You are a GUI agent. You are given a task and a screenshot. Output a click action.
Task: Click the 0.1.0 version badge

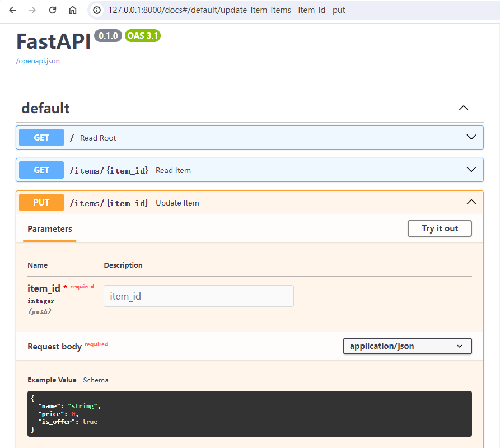pyautogui.click(x=108, y=36)
